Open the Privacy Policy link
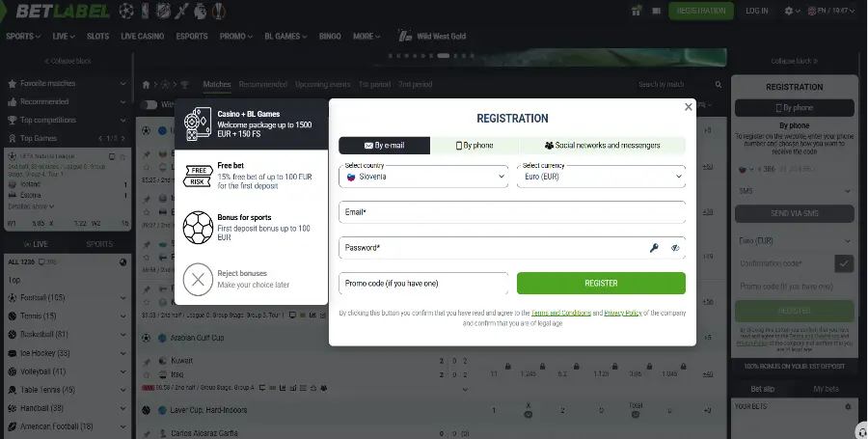The height and width of the screenshot is (439, 868). click(x=623, y=313)
